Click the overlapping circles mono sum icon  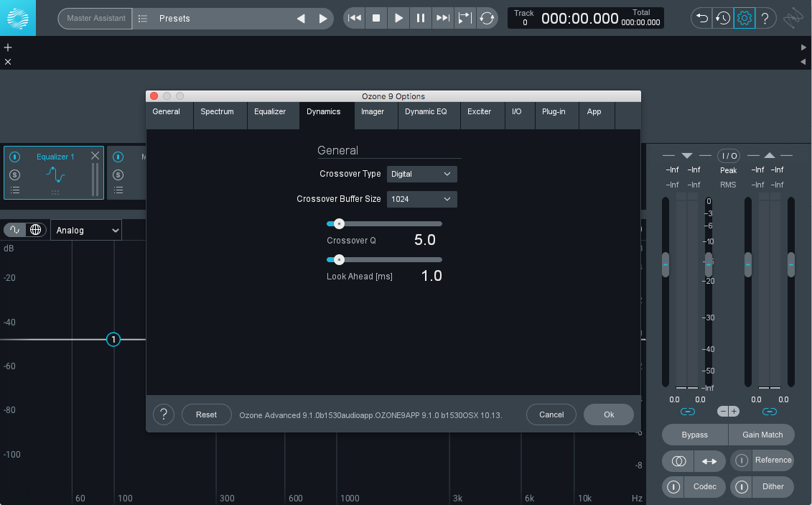[x=678, y=461]
